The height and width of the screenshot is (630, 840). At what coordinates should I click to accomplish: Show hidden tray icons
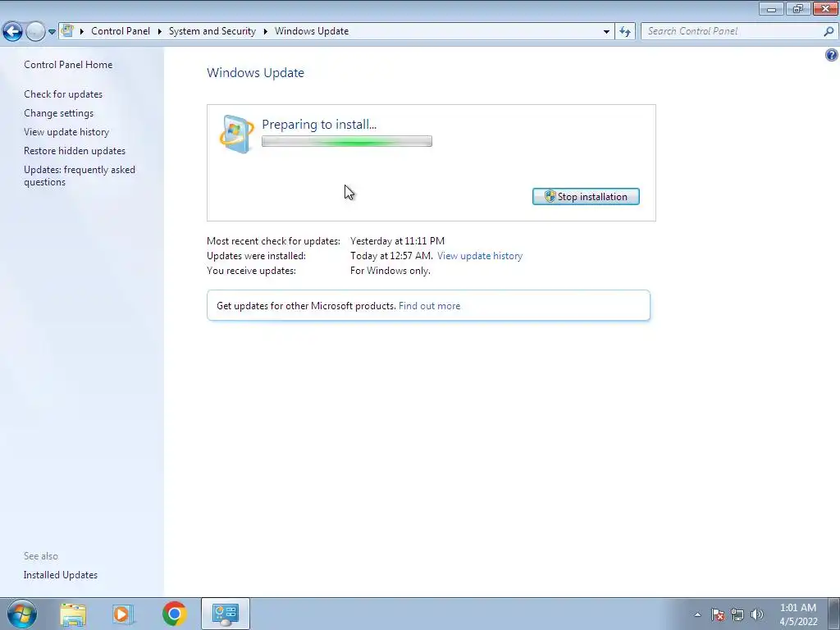(697, 614)
